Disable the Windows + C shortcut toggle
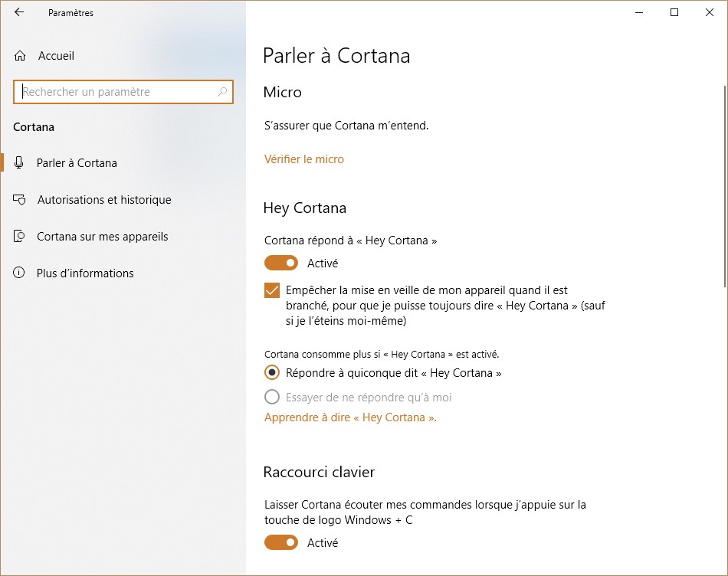This screenshot has height=576, width=728. tap(281, 542)
